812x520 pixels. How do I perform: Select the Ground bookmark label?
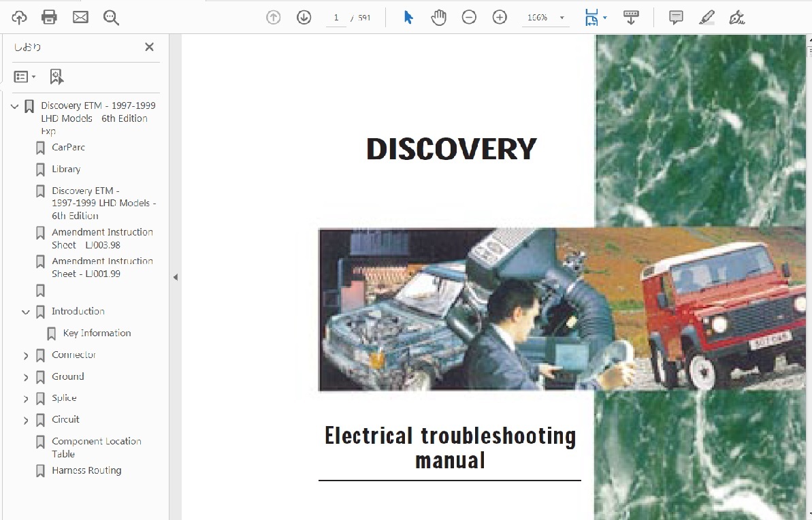click(68, 376)
